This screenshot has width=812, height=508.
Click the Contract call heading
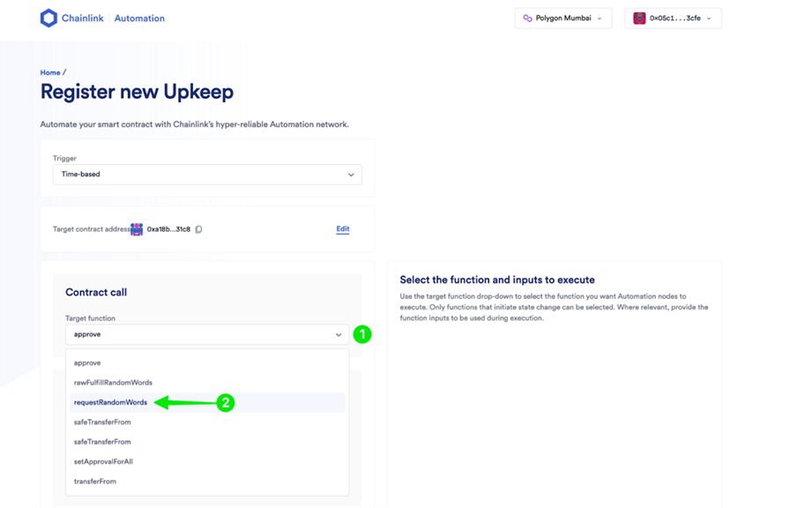point(96,292)
